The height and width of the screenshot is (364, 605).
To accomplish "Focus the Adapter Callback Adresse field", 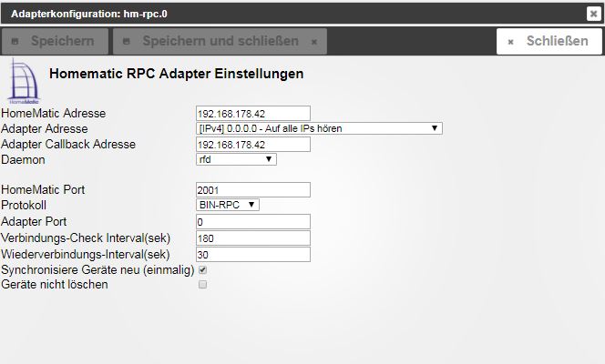I will click(253, 145).
